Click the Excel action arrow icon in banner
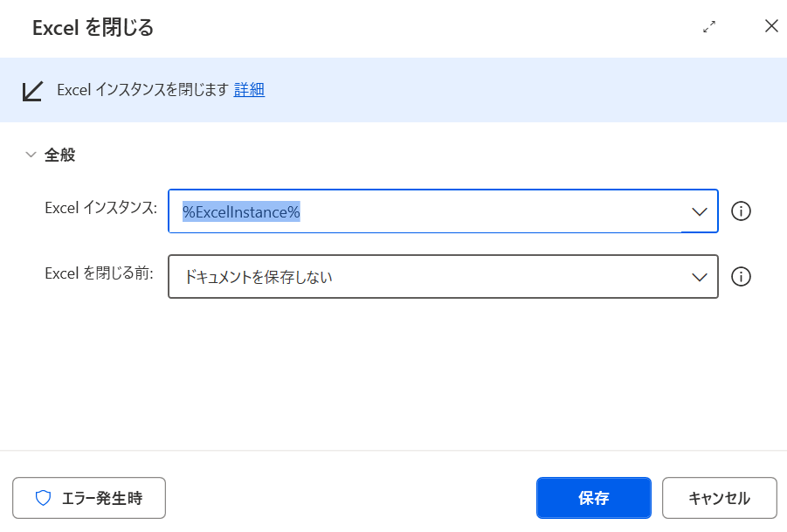The image size is (787, 532). tap(32, 91)
